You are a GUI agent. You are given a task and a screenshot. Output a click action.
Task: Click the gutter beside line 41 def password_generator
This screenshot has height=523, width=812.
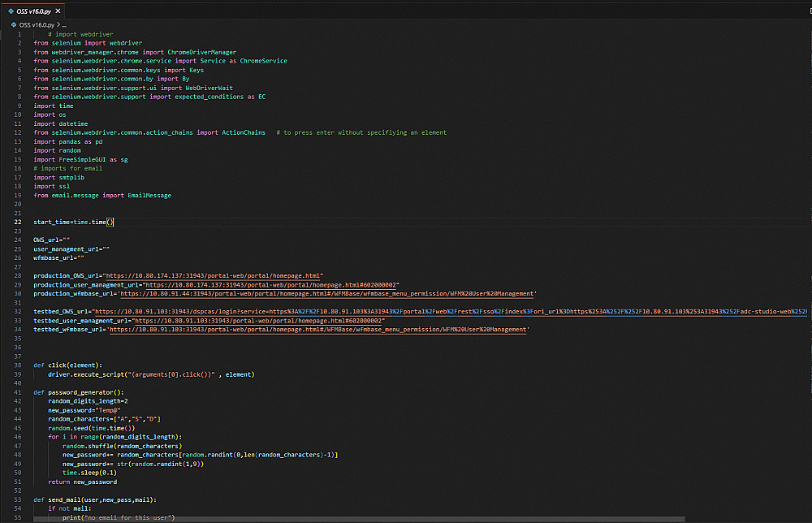coord(18,392)
